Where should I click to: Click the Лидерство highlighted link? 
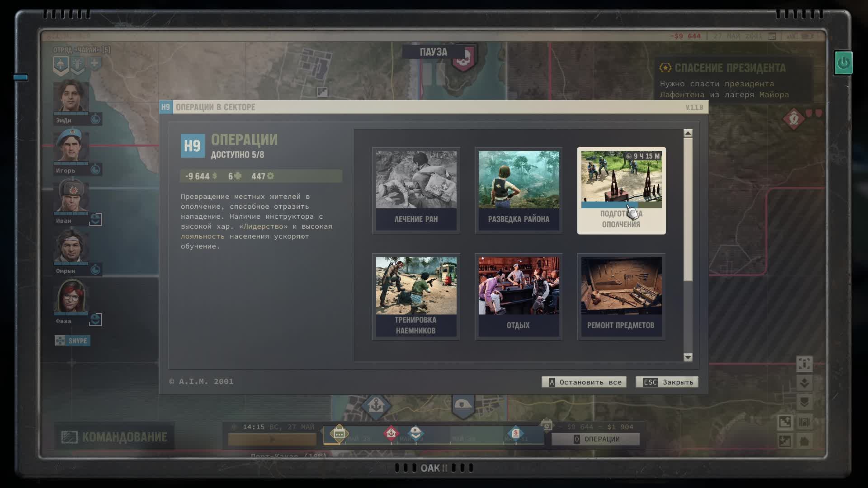tap(264, 226)
